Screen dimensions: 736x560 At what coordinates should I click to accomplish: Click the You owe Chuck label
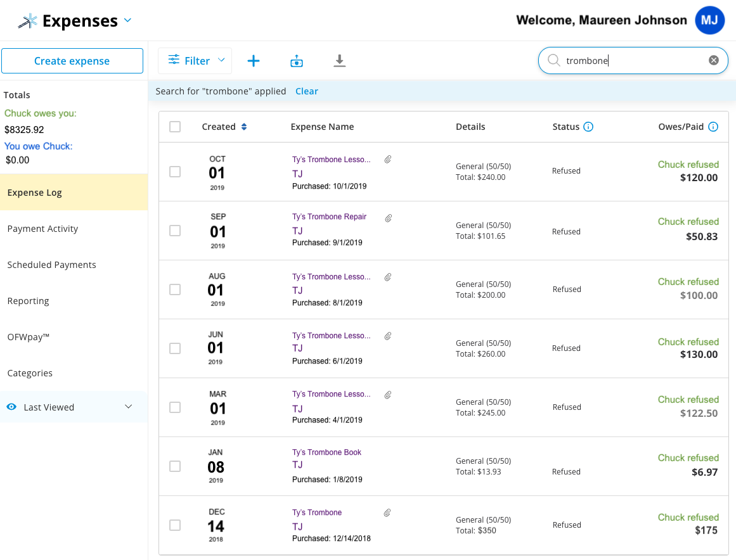39,146
